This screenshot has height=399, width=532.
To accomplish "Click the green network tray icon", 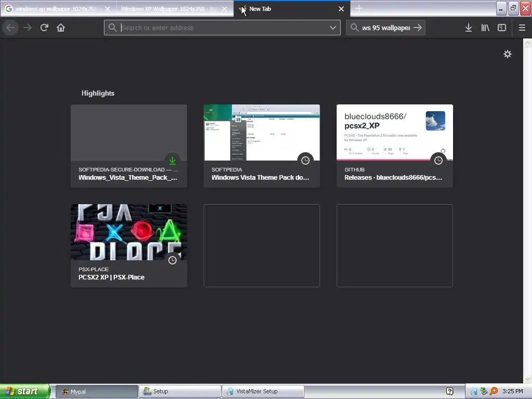I will 484,391.
